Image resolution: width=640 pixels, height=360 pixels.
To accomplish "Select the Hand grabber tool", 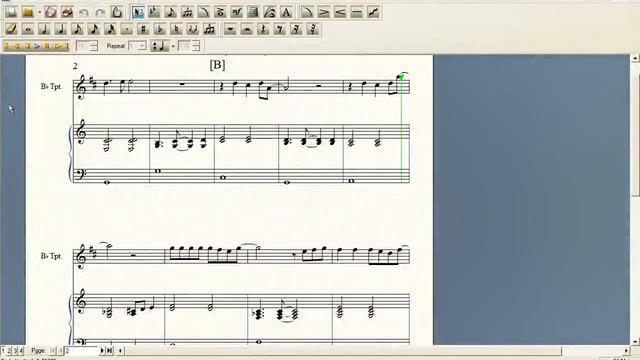I will [x=117, y=12].
